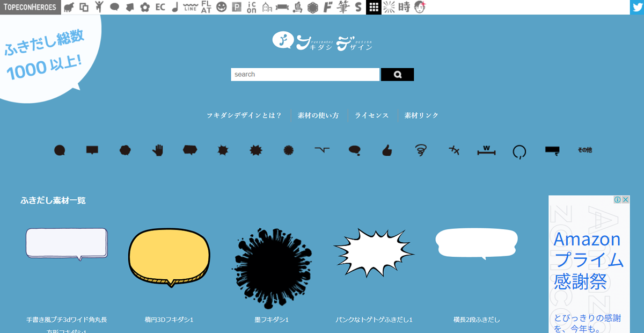
Task: Open the Twitter bird icon
Action: (636, 7)
